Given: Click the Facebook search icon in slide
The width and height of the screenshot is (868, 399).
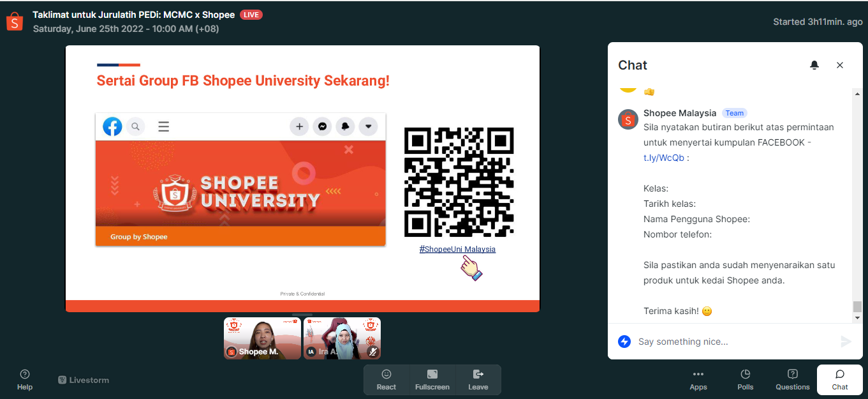Looking at the screenshot, I should (x=135, y=126).
